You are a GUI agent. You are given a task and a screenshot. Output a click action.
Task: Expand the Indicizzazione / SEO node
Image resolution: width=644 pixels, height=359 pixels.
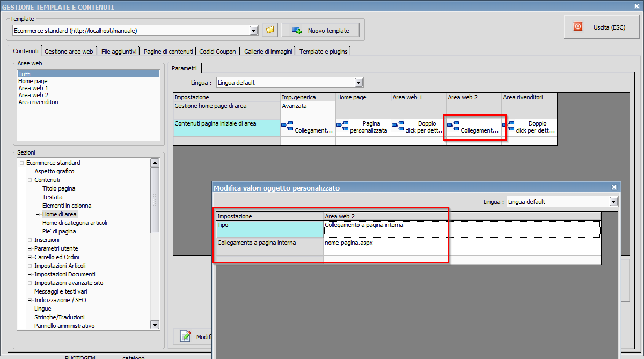[x=30, y=300]
